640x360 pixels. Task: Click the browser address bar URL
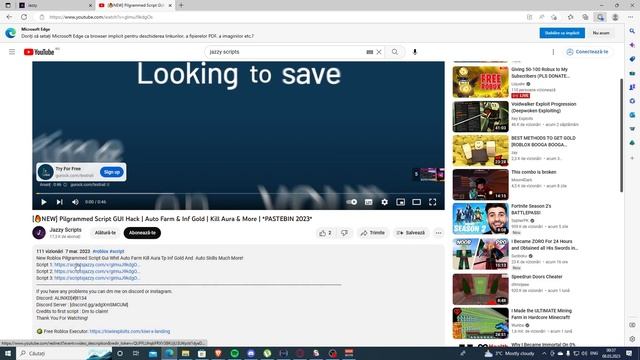[x=101, y=17]
